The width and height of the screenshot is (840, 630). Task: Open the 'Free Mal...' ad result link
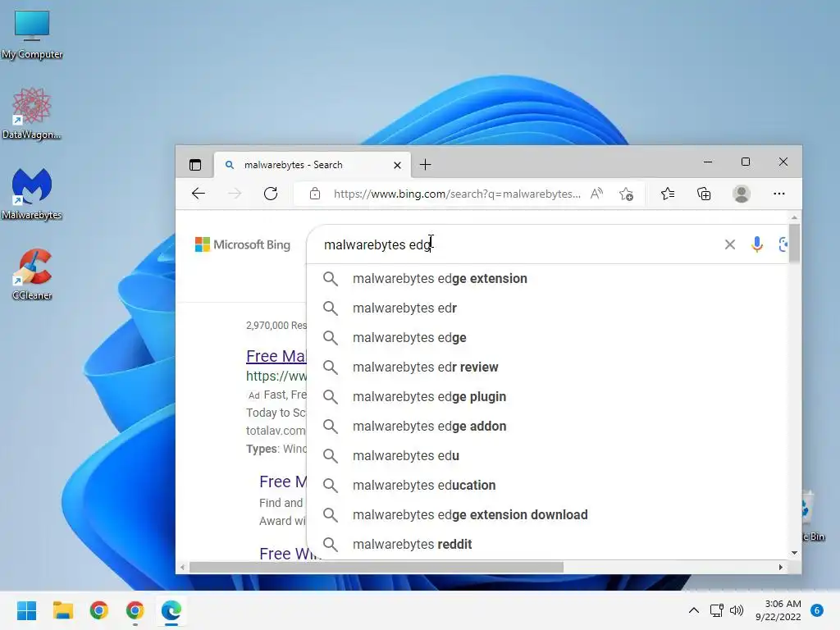(x=276, y=356)
